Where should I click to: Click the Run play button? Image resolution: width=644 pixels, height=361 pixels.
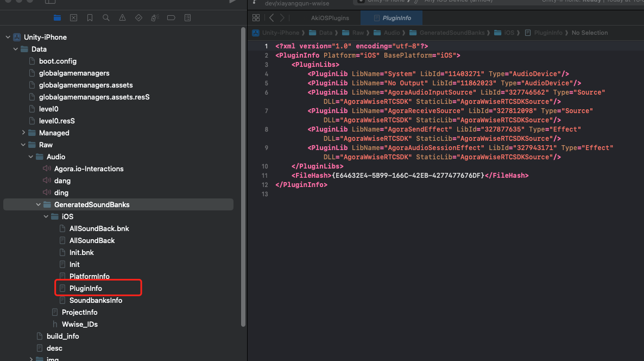point(232,2)
